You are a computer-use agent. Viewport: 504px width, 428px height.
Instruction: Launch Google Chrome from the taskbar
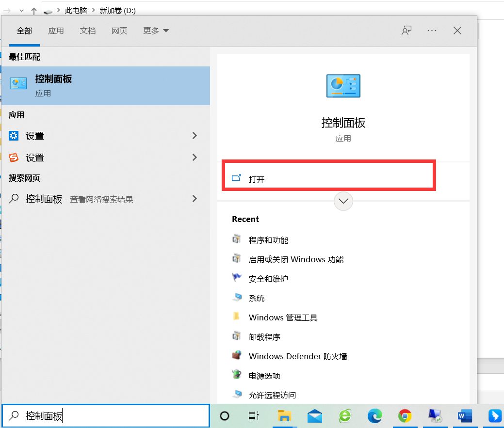coord(405,416)
